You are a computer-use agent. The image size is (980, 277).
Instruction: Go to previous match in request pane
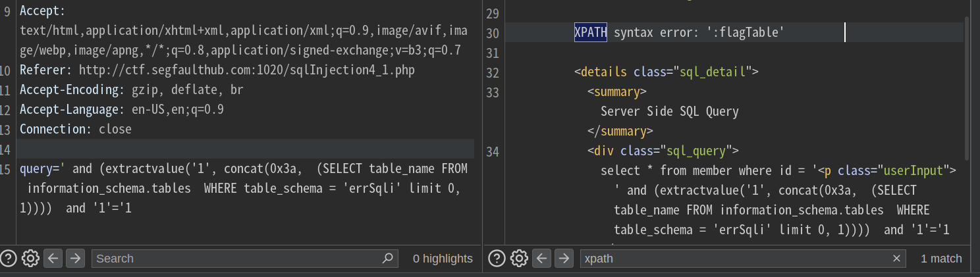[53, 259]
